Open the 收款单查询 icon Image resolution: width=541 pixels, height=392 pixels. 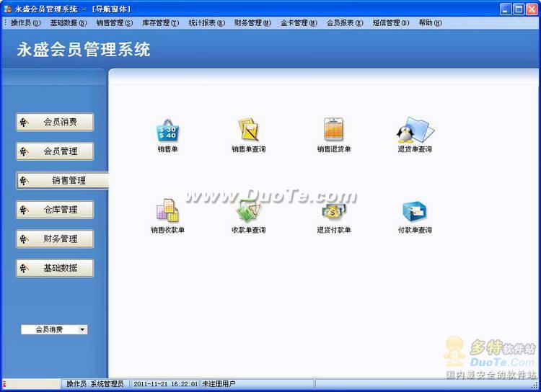(248, 212)
